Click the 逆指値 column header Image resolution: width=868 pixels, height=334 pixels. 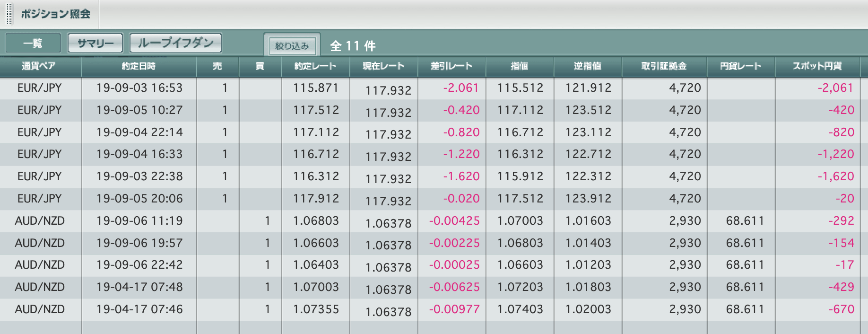pos(588,66)
